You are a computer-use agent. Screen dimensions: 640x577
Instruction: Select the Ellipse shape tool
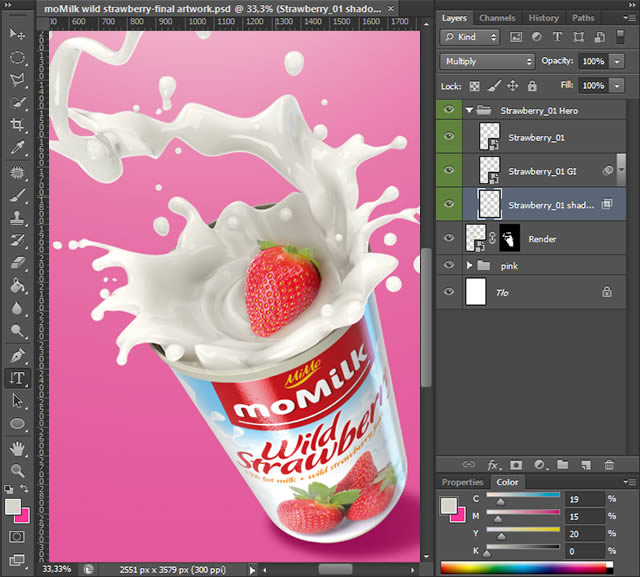tap(17, 424)
